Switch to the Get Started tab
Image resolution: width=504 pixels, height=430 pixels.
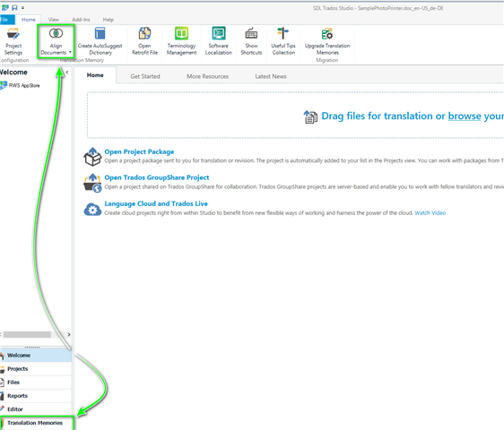coord(145,76)
